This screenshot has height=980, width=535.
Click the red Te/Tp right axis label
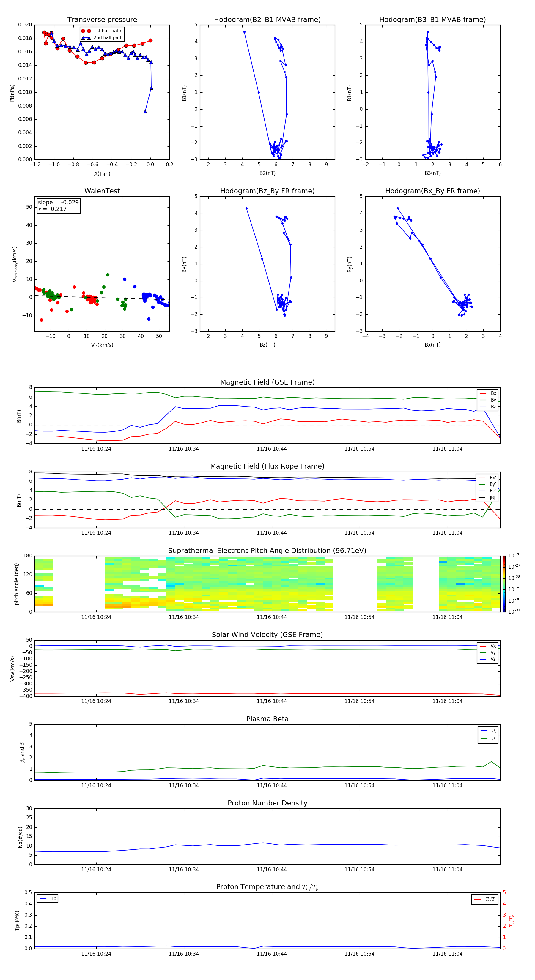(x=512, y=921)
